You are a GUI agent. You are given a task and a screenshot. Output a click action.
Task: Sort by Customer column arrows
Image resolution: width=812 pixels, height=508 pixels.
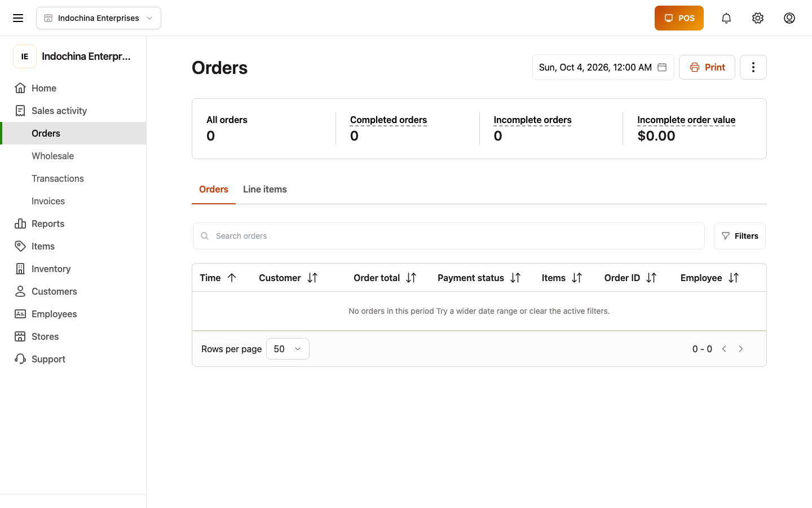(312, 278)
